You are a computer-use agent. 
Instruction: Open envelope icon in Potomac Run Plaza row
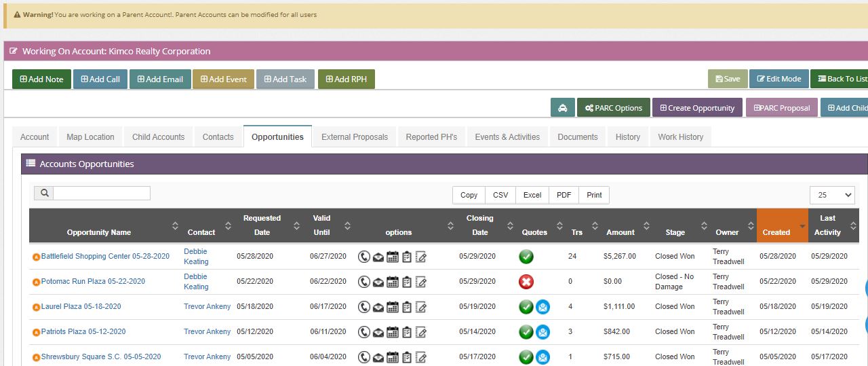pos(378,282)
